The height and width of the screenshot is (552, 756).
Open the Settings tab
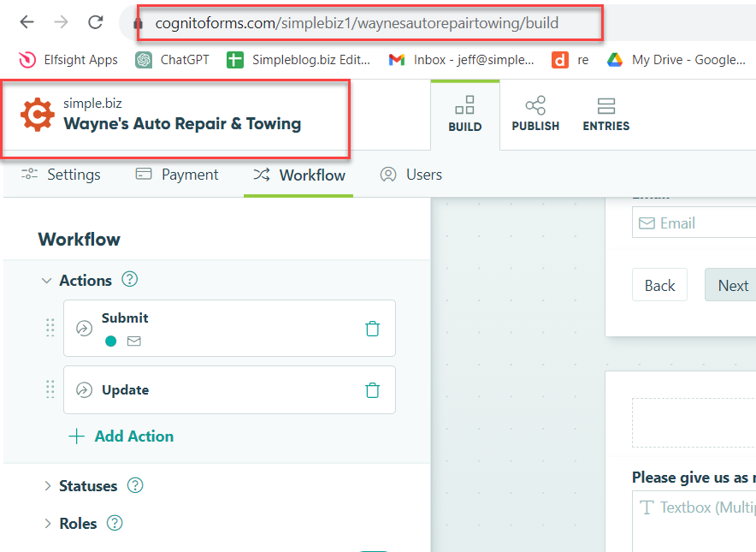pos(61,175)
